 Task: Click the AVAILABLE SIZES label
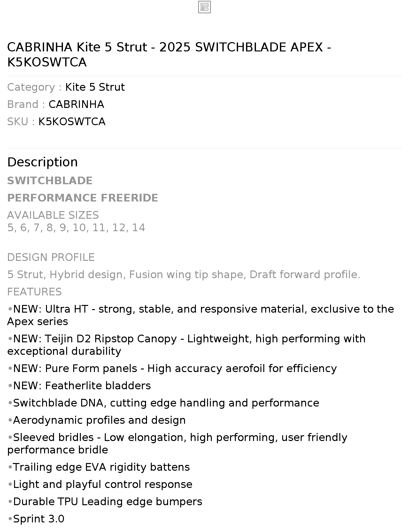pyautogui.click(x=53, y=215)
